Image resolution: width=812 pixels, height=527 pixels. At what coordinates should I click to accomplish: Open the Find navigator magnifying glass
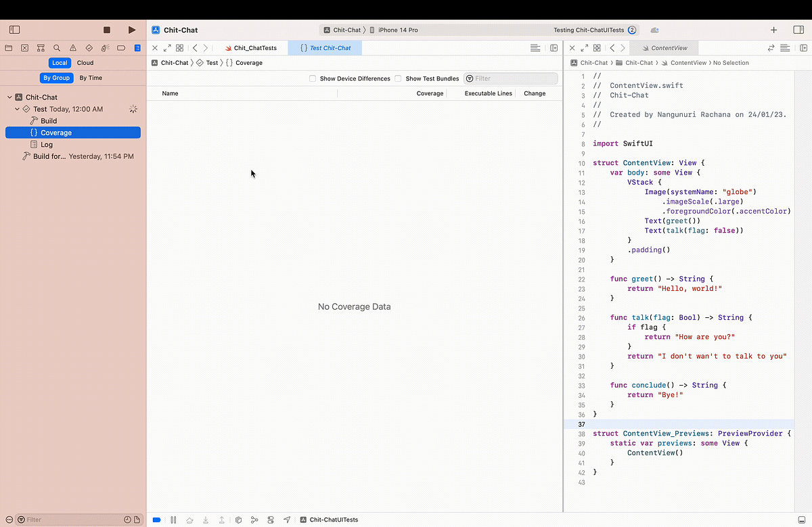tap(57, 47)
